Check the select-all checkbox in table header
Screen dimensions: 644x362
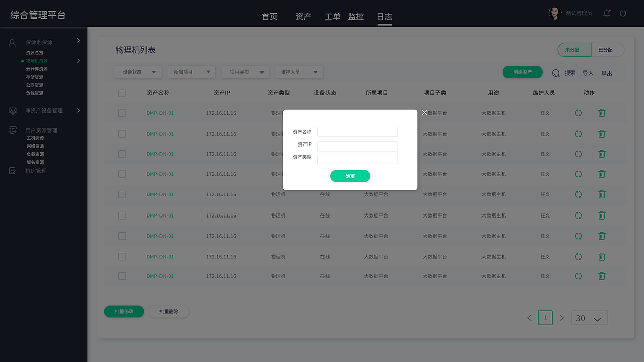[x=122, y=92]
